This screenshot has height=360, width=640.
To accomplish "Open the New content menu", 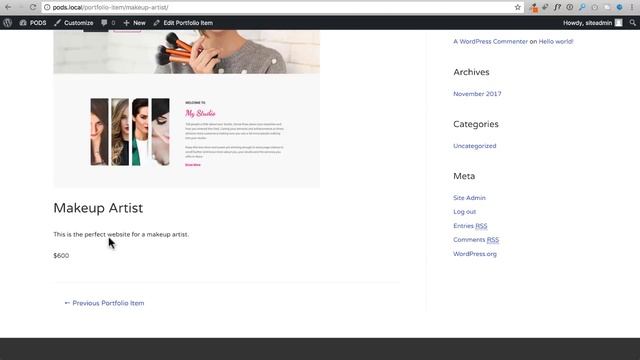I will [134, 23].
